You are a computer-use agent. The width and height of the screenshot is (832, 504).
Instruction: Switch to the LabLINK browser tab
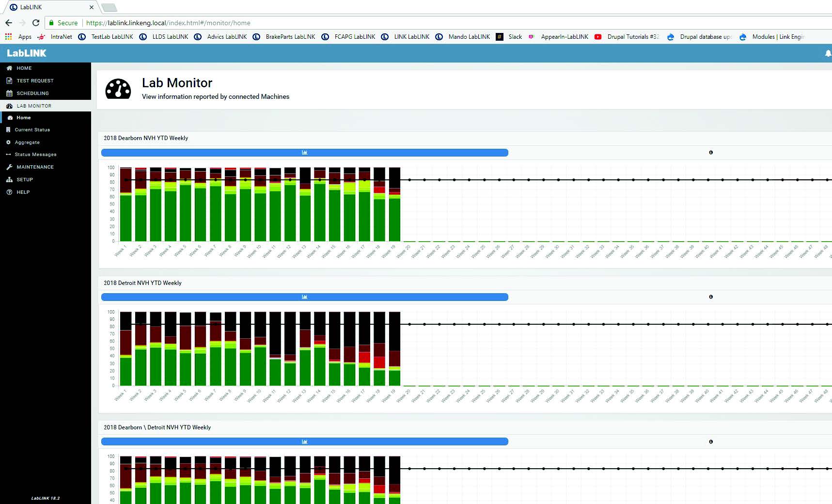[48, 7]
